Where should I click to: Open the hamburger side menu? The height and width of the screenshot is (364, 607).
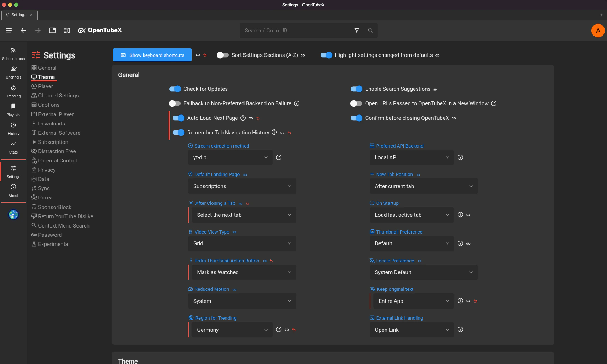9,31
